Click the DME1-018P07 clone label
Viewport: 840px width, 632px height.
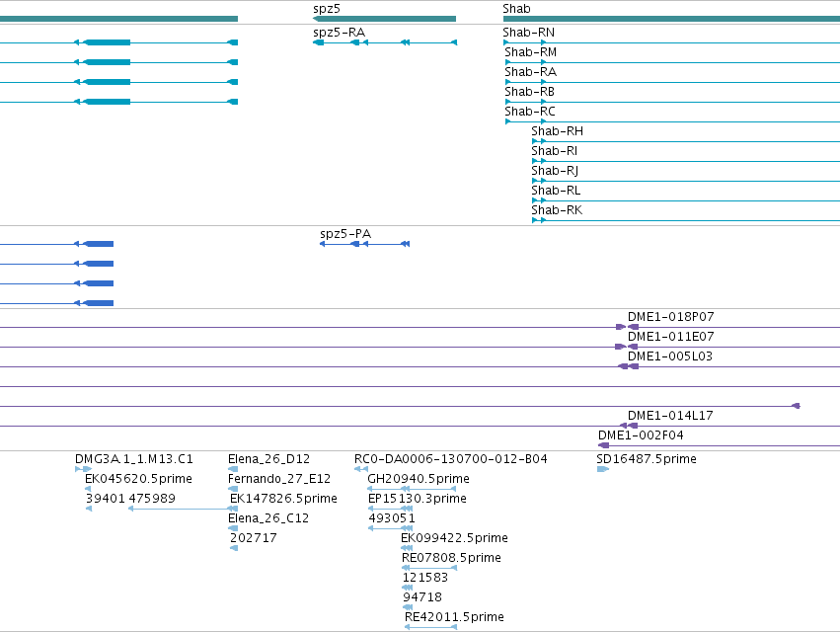[670, 317]
